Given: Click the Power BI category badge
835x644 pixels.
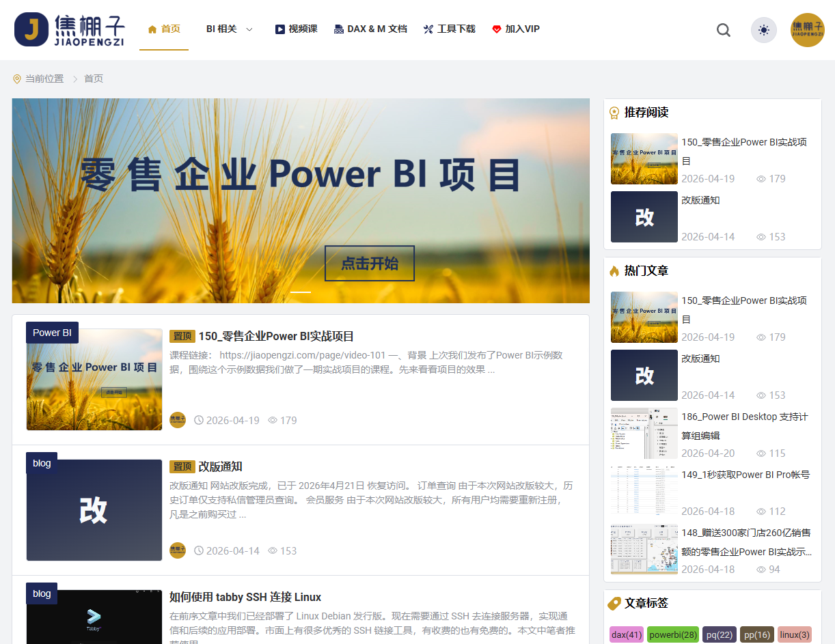Looking at the screenshot, I should [52, 333].
